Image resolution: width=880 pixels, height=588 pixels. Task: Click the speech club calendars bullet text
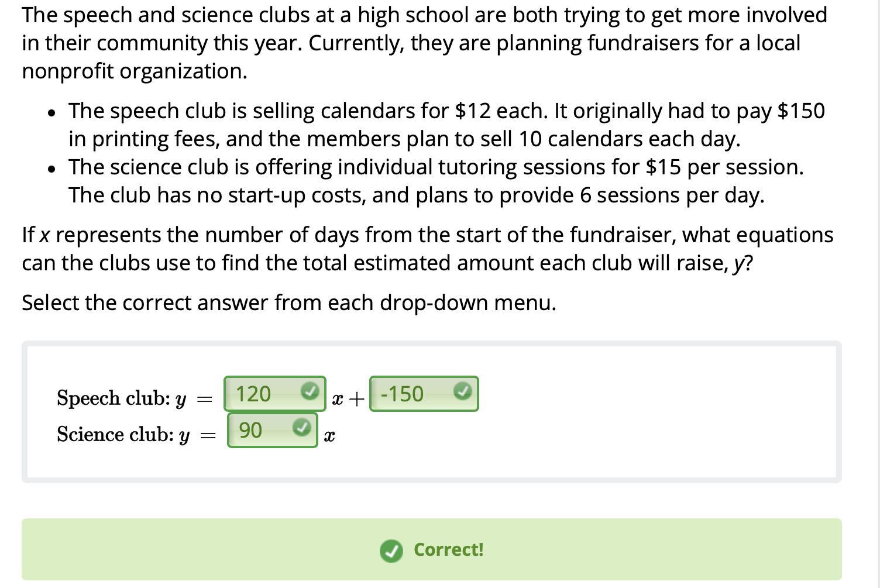click(446, 125)
